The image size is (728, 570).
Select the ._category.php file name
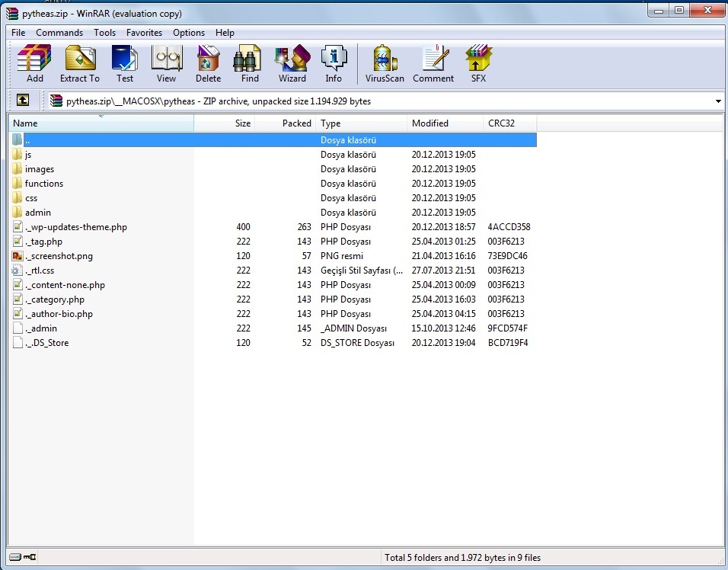coord(55,299)
